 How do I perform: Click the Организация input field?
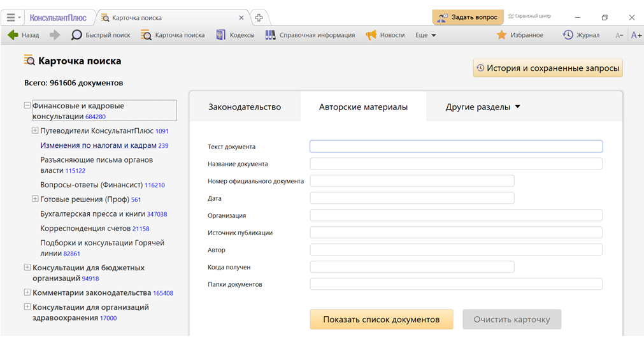pyautogui.click(x=456, y=215)
